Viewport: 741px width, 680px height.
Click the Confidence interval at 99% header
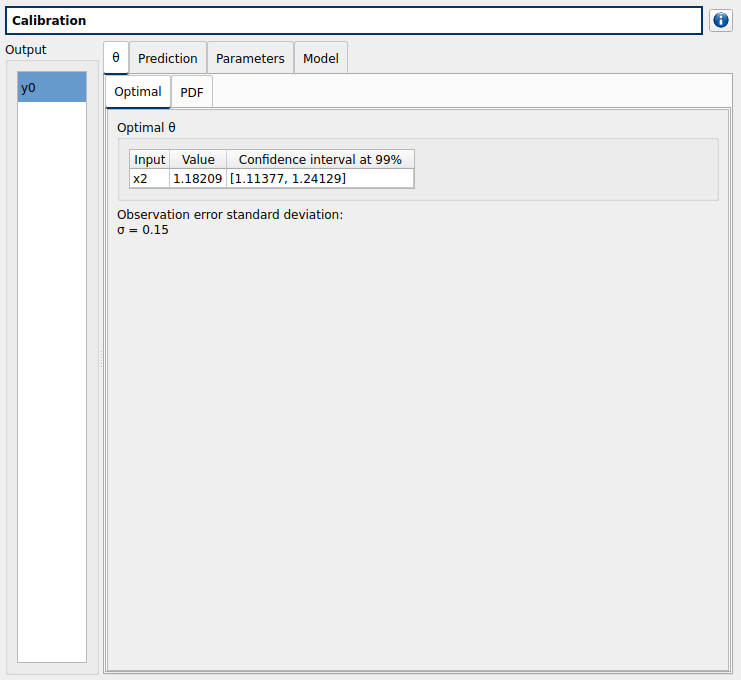[x=320, y=160]
